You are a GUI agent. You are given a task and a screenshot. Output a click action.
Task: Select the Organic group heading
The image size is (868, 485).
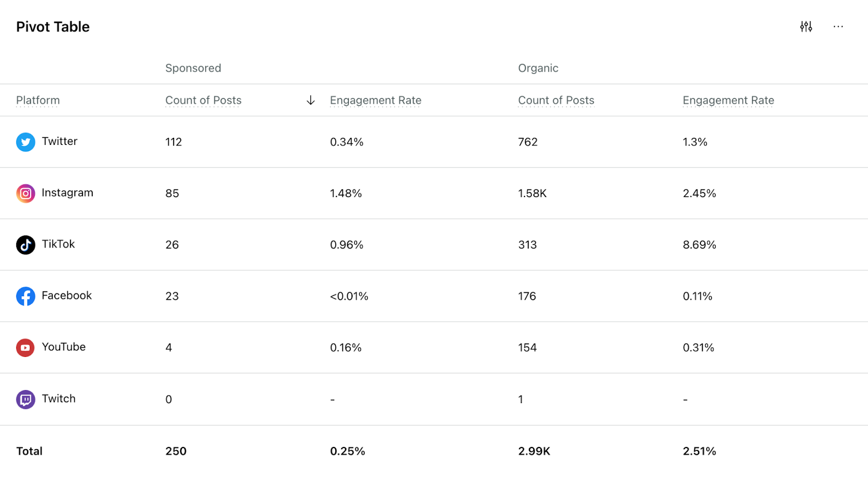(x=538, y=68)
